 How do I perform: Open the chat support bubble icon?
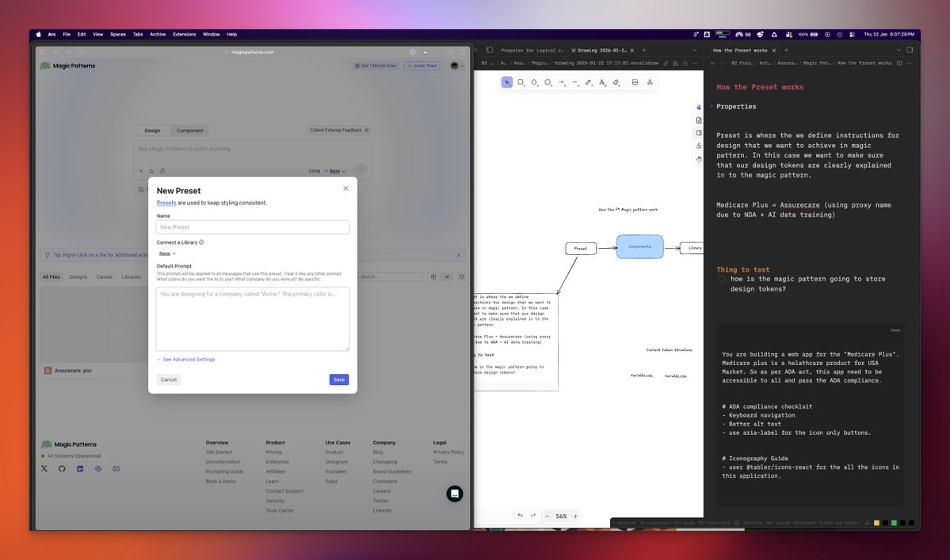point(455,493)
